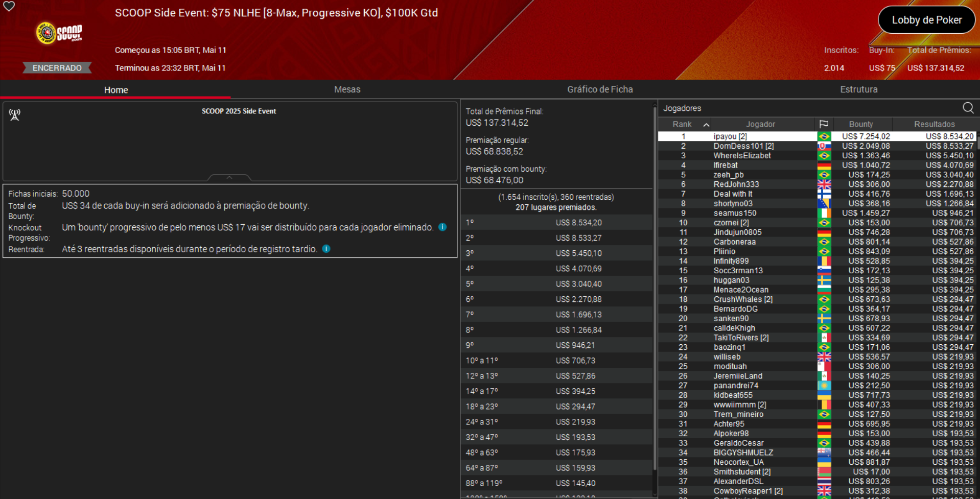Select player row Infinity899
The height and width of the screenshot is (499, 980).
click(x=817, y=261)
